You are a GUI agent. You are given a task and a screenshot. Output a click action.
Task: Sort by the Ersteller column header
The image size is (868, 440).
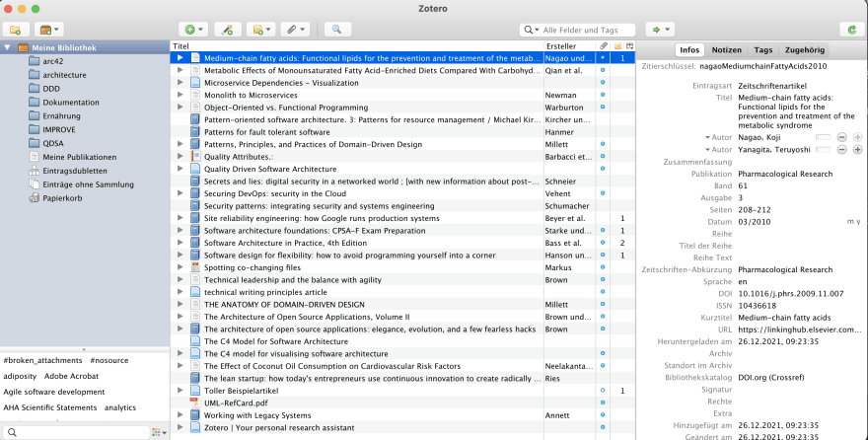[x=570, y=46]
